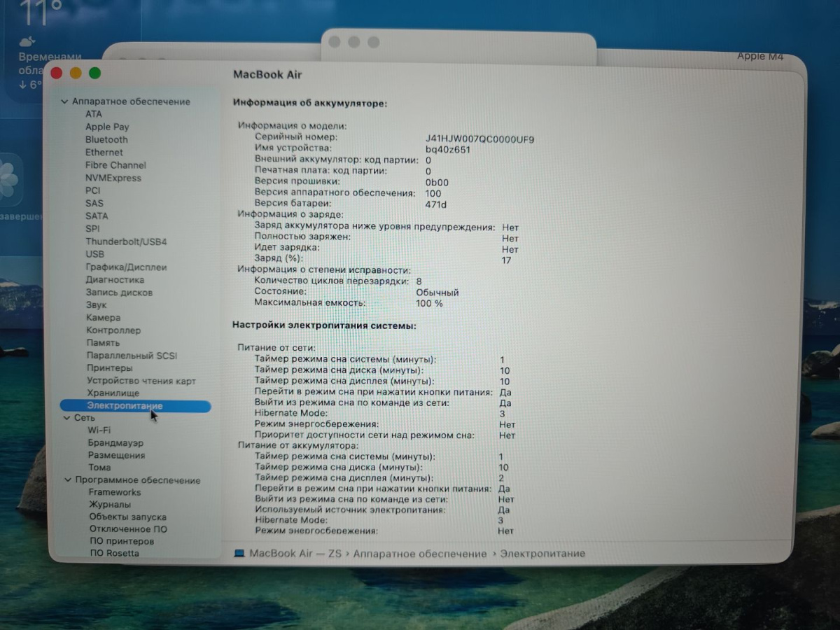The height and width of the screenshot is (630, 840).
Task: Click MacBook Air — ZS path segment
Action: point(295,554)
